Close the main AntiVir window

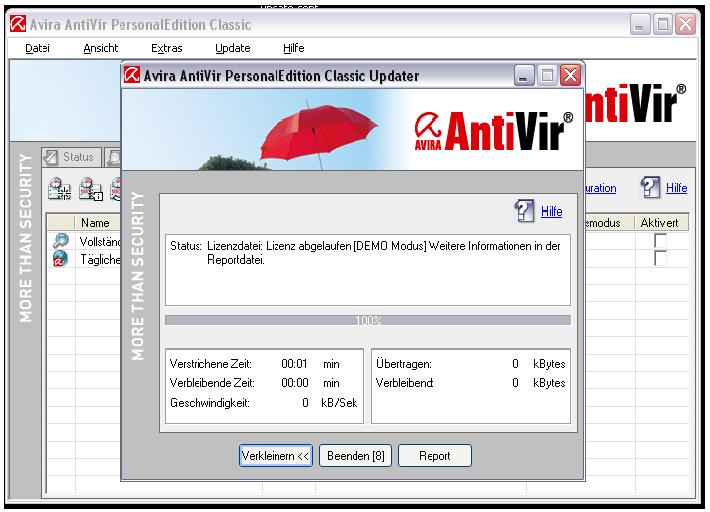[x=686, y=24]
